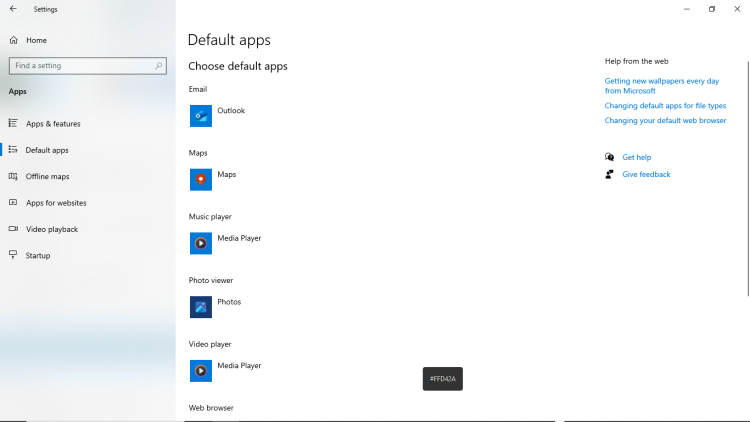
Task: Open Changing your default web browser link
Action: click(665, 120)
